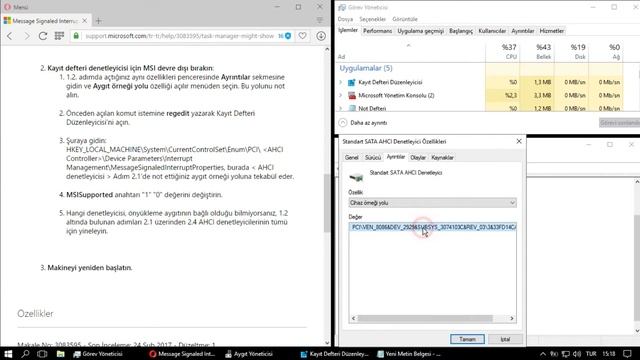This screenshot has height=360, width=640.
Task: Go back in the Opera browser
Action: point(9,36)
